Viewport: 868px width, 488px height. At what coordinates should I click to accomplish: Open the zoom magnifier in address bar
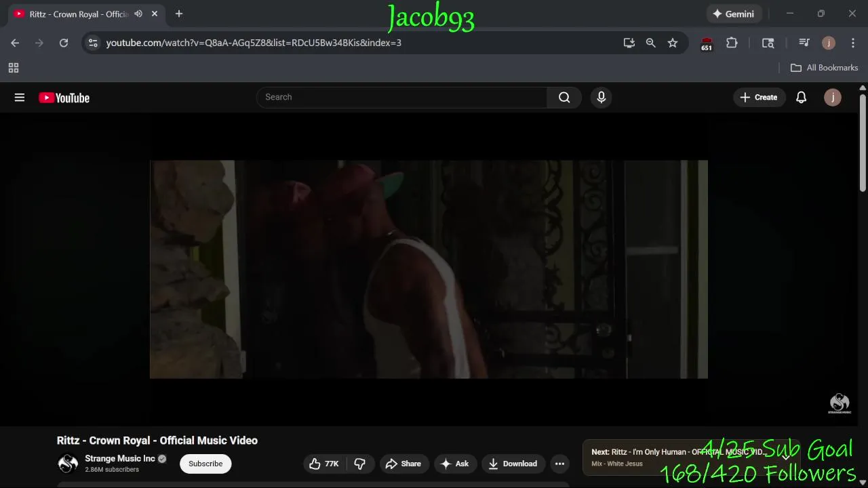651,43
